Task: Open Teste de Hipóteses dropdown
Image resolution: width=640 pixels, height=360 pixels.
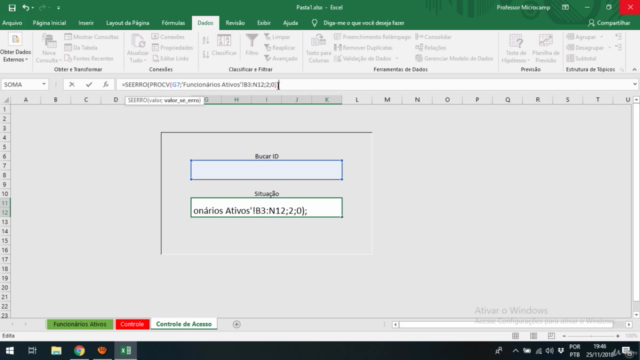Action: click(x=516, y=49)
